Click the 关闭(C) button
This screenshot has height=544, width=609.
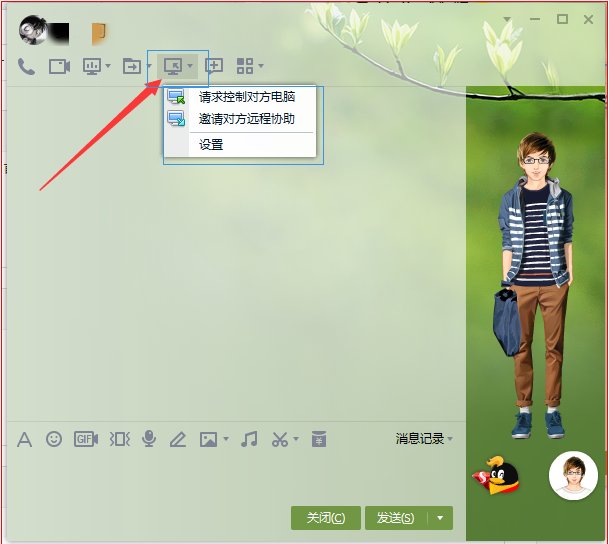(325, 518)
